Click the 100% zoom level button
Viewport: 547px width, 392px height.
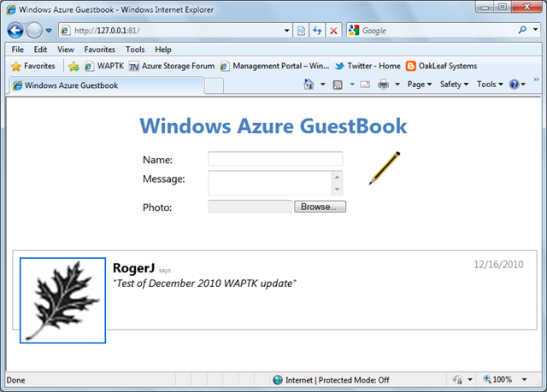pos(497,379)
